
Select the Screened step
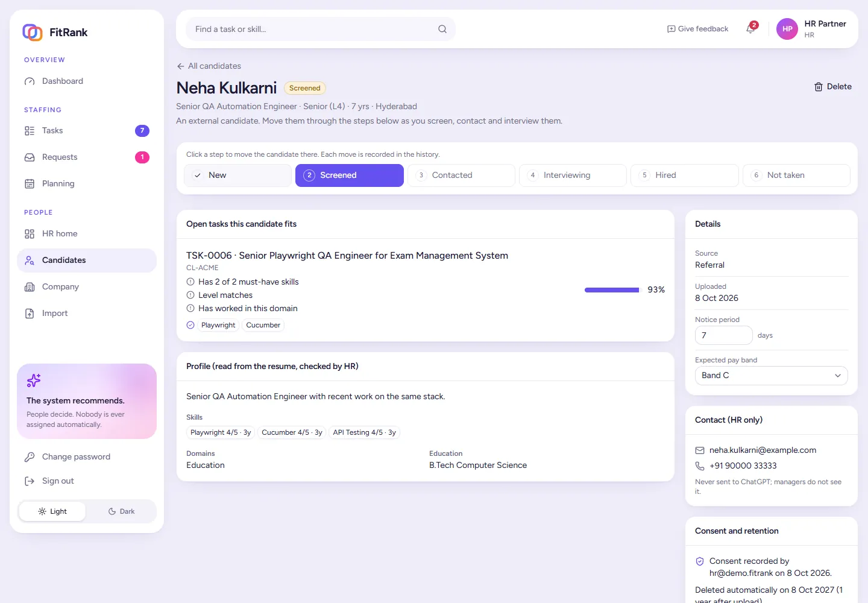click(350, 175)
